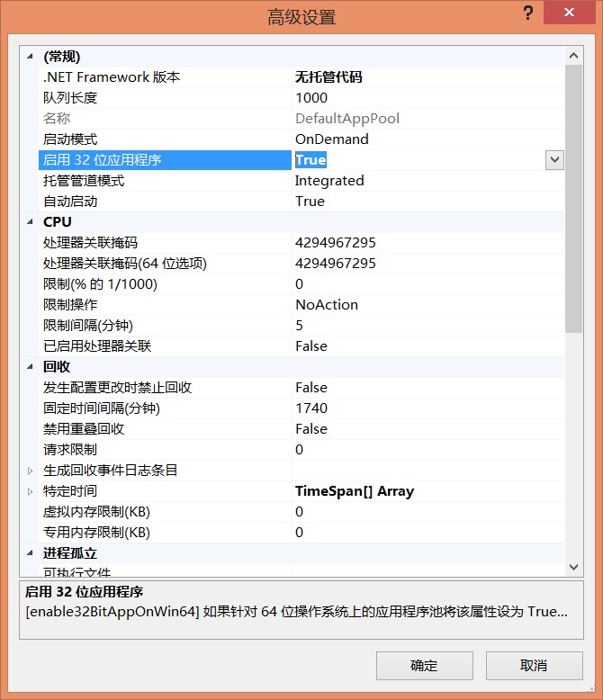Collapse the (常规) section
The height and width of the screenshot is (700, 603).
tap(31, 57)
